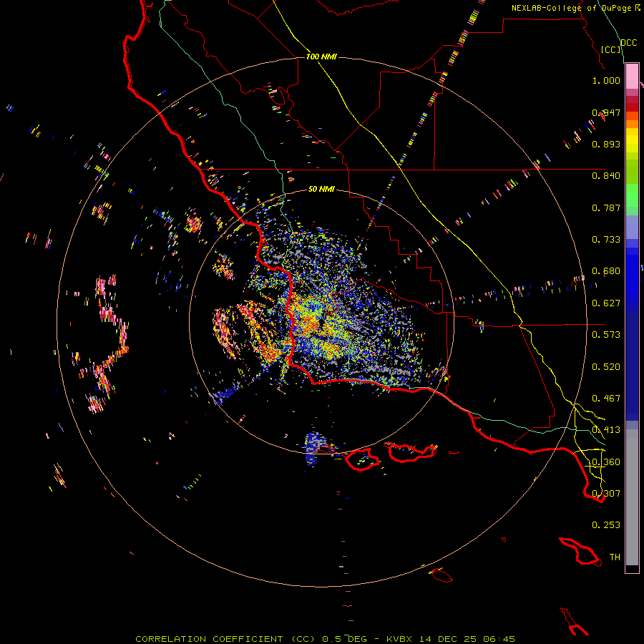Image resolution: width=644 pixels, height=644 pixels.
Task: Click the 0.573 scale value
Action: (606, 335)
